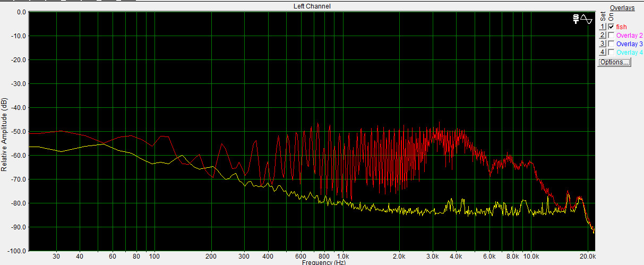
Task: Click the Frequency (Hz) axis label
Action: (x=324, y=262)
